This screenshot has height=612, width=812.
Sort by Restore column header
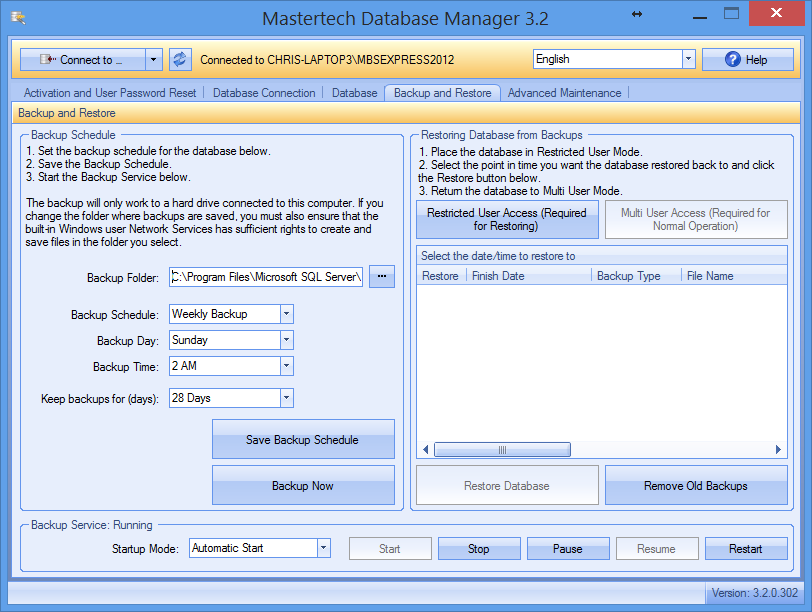coord(441,276)
